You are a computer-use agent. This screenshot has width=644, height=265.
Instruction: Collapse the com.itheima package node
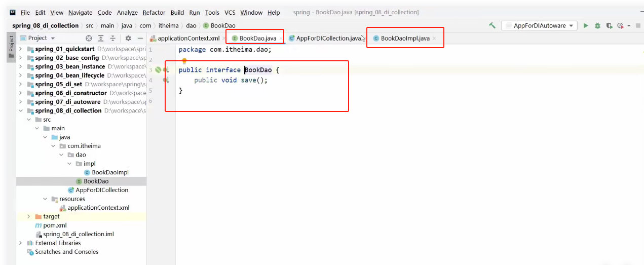[x=53, y=146]
